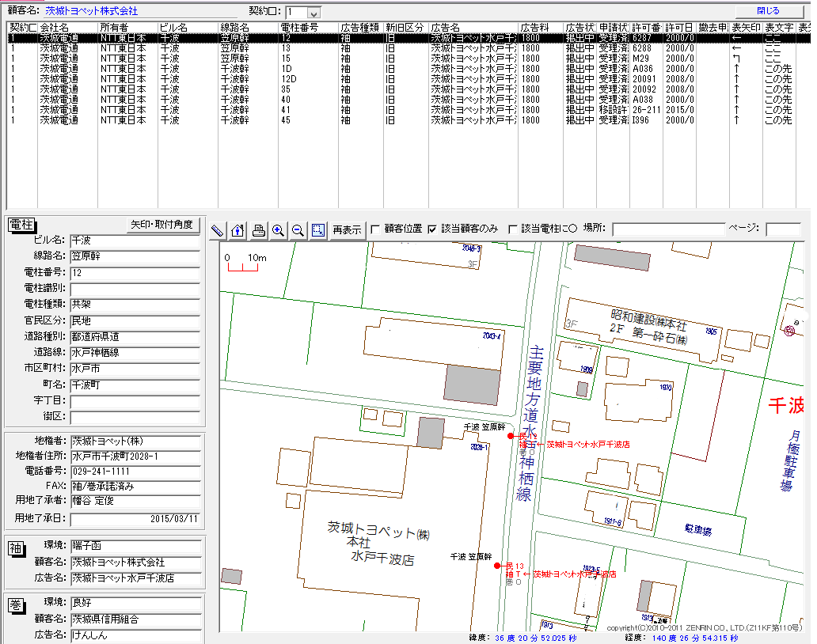Click the 再表示 refresh button
Viewport: 817px width, 644px height.
[x=347, y=230]
